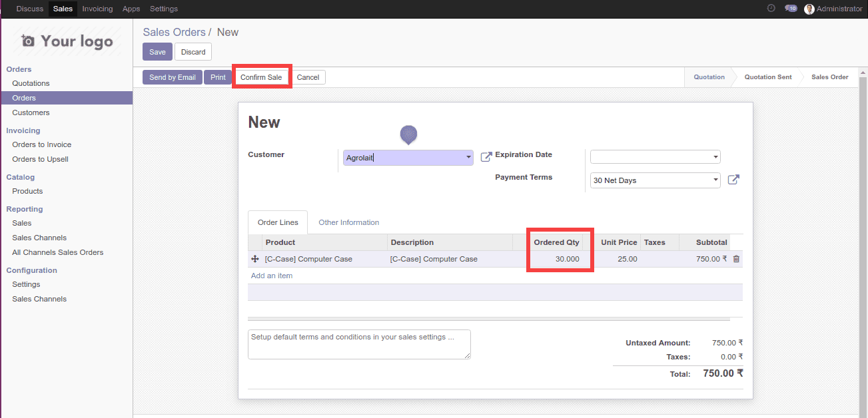
Task: Open Sales report under Reporting
Action: tap(21, 223)
